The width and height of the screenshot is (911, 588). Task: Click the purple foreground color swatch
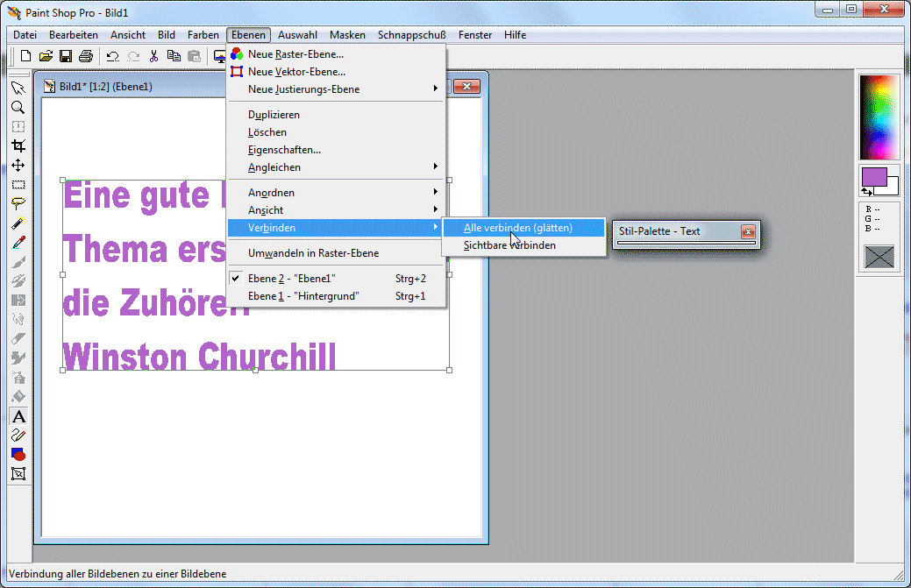click(x=873, y=176)
